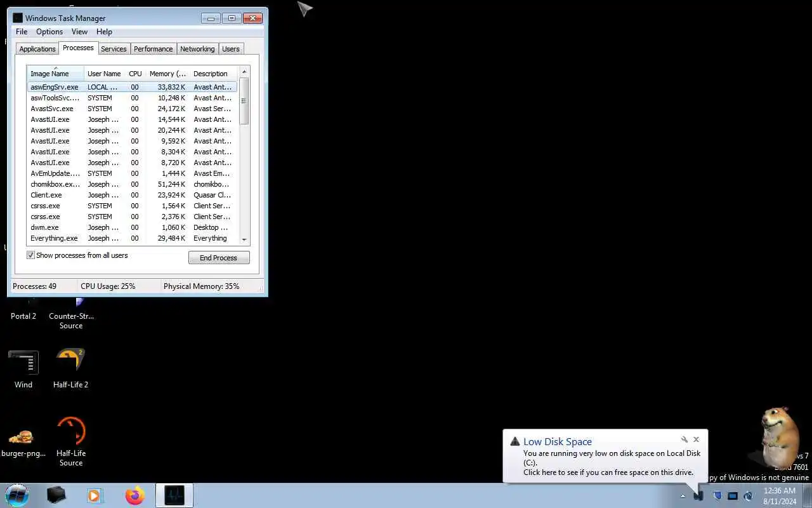This screenshot has height=508, width=812.
Task: Click the Low Disk Space warning title
Action: click(x=558, y=442)
